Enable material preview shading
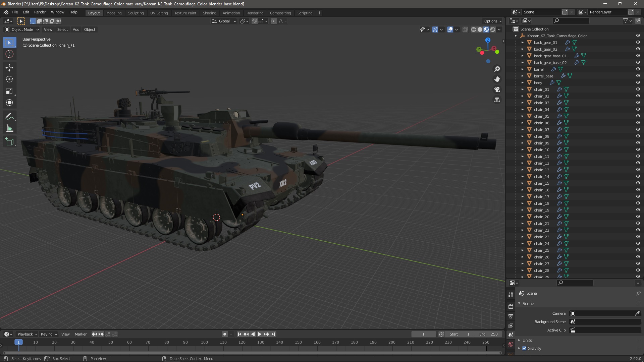The image size is (644, 362). pos(486,29)
